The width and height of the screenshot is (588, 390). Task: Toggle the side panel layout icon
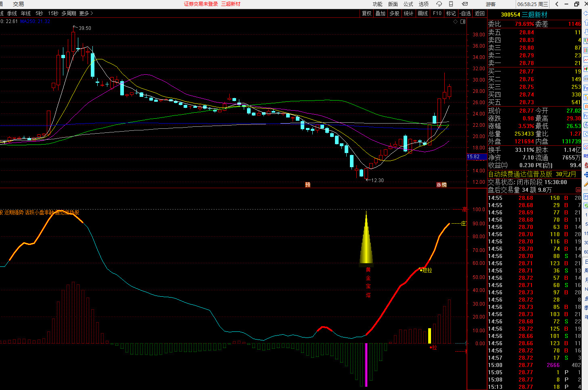463,22
